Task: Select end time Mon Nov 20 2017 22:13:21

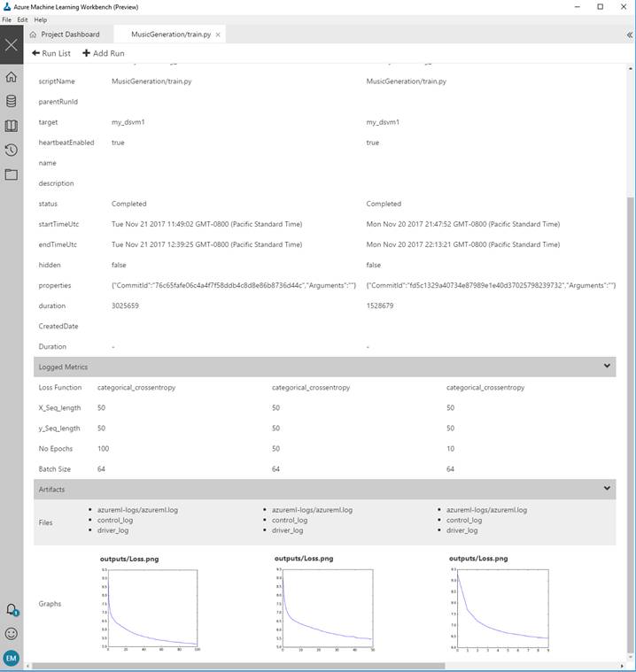Action: (x=463, y=244)
